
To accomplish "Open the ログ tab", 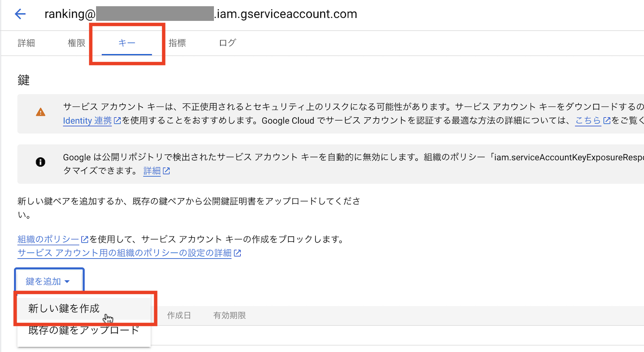I will click(227, 43).
